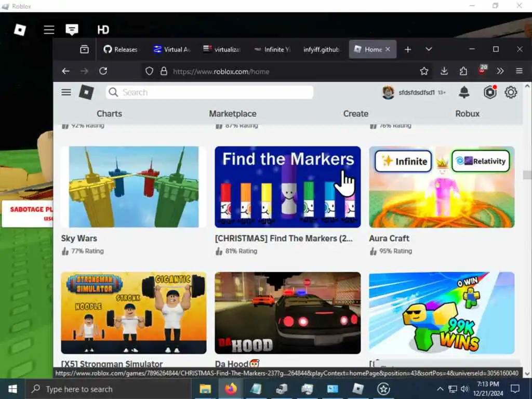Click the 77% Rating text

87,251
